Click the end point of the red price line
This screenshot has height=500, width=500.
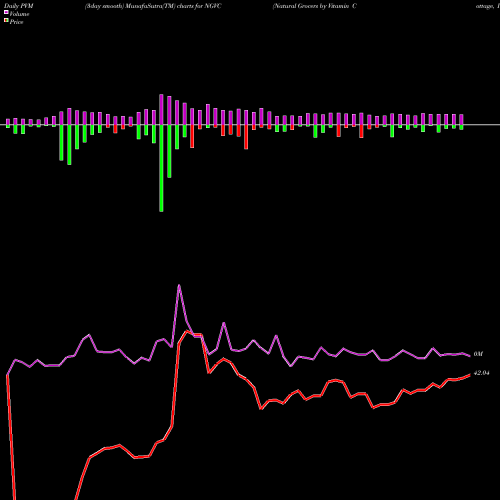pyautogui.click(x=470, y=375)
